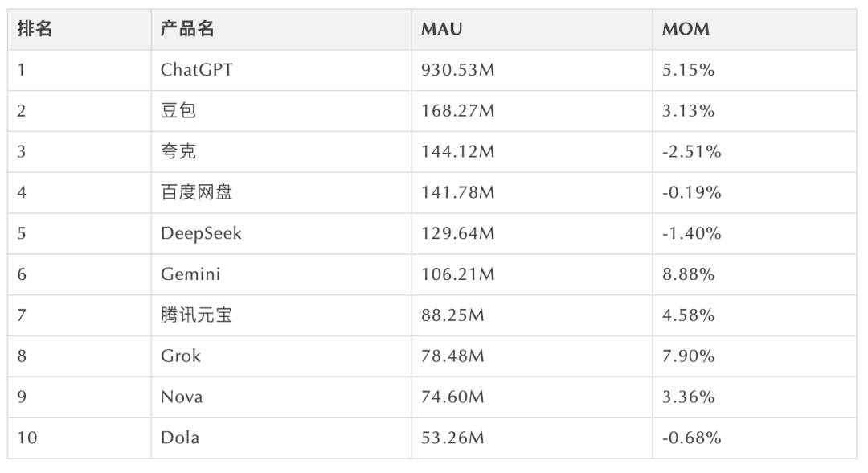
Task: Click the 53.26M MAU value
Action: click(x=452, y=438)
